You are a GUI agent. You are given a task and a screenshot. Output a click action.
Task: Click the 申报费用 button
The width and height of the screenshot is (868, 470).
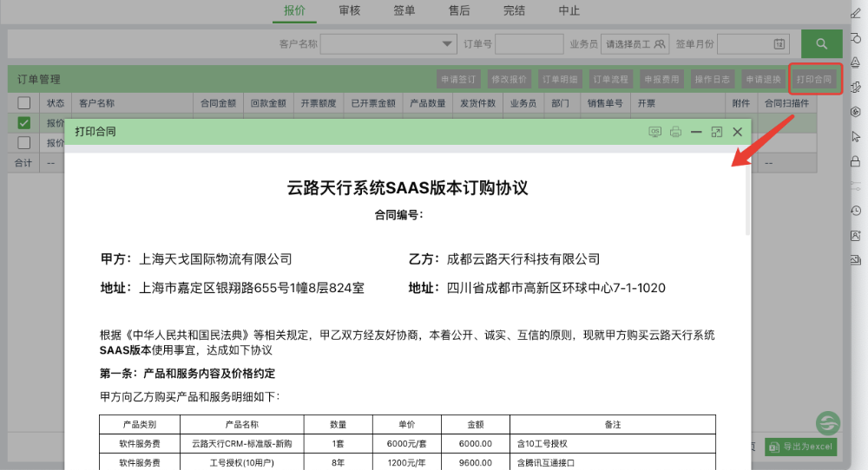(x=661, y=79)
